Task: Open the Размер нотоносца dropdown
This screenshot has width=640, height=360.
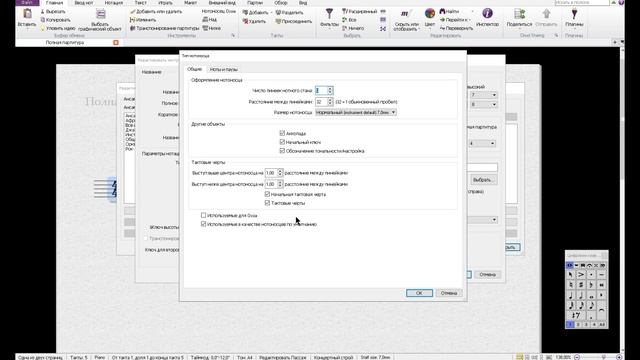Action: click(356, 112)
